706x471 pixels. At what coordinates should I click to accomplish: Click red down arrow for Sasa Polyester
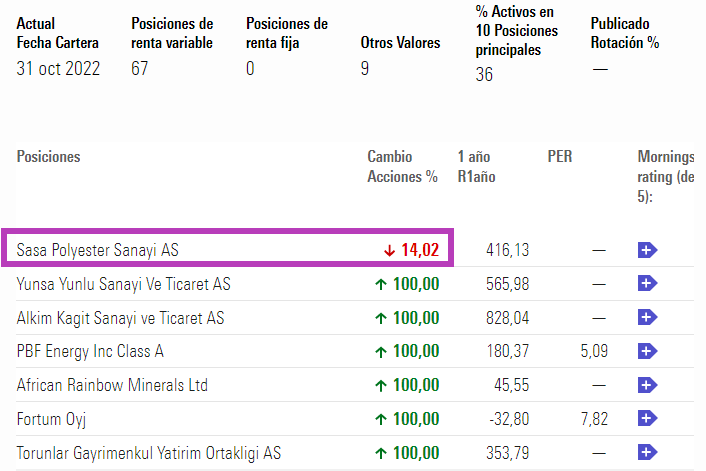coord(389,250)
